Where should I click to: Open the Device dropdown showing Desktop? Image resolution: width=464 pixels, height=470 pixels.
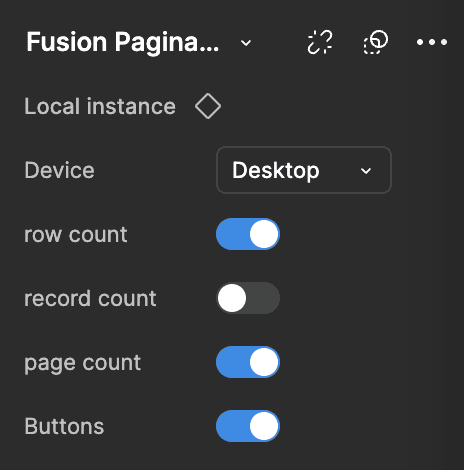click(304, 170)
